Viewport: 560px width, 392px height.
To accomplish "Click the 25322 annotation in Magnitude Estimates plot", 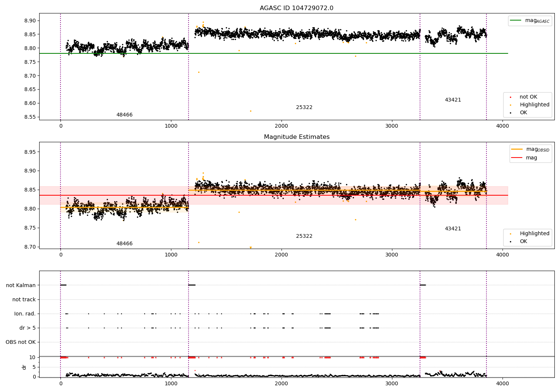I will (304, 236).
